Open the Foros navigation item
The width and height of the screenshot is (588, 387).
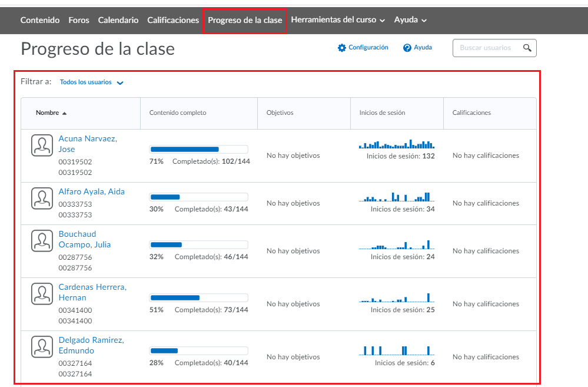[79, 20]
